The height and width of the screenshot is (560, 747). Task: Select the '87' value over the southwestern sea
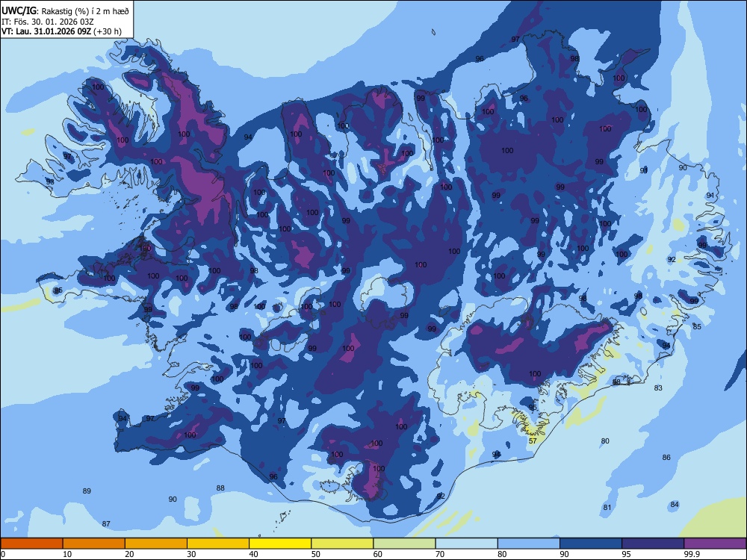pyautogui.click(x=106, y=524)
